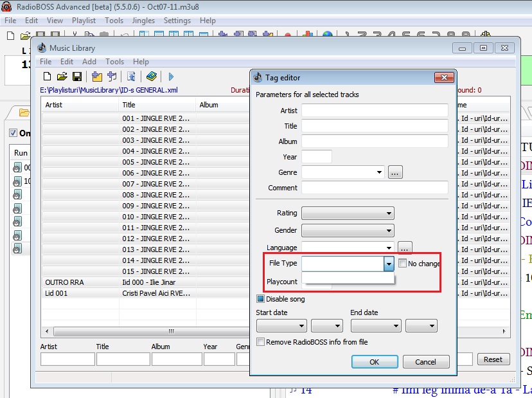Click the blue play arrow in Music Library toolbar
Screen dimensions: 532x398
[x=171, y=77]
